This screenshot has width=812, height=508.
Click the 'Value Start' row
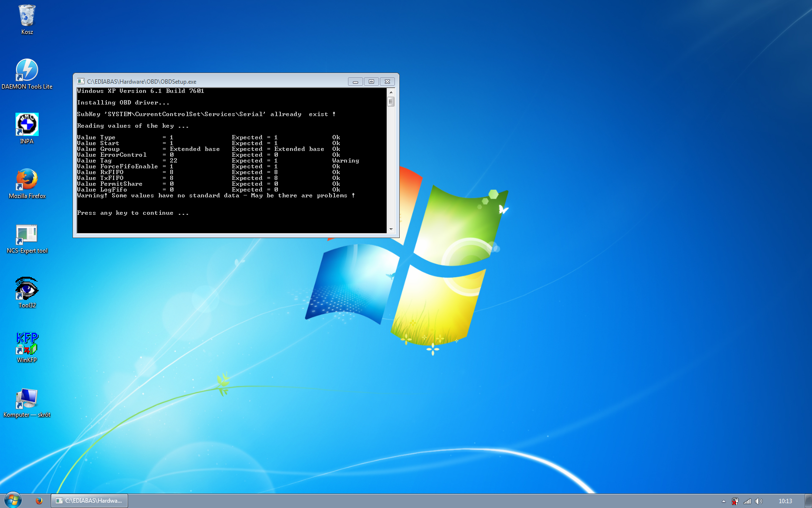pyautogui.click(x=208, y=143)
